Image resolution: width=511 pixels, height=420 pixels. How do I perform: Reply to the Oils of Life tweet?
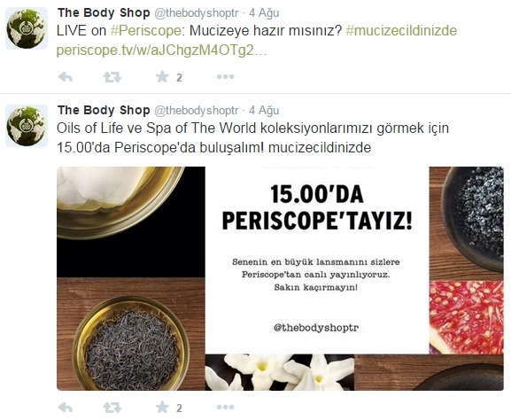(x=66, y=408)
